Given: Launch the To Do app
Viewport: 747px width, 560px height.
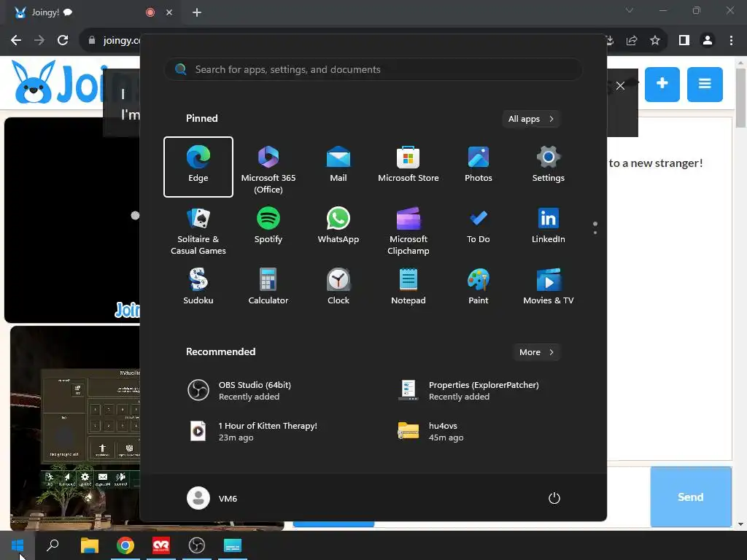Looking at the screenshot, I should (x=479, y=226).
